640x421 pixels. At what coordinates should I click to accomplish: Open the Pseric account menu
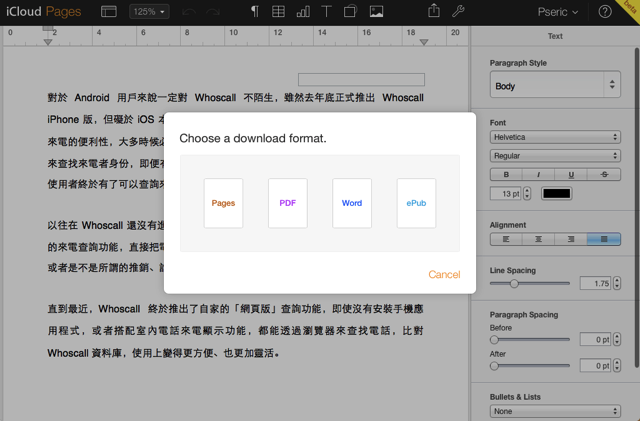tap(558, 12)
